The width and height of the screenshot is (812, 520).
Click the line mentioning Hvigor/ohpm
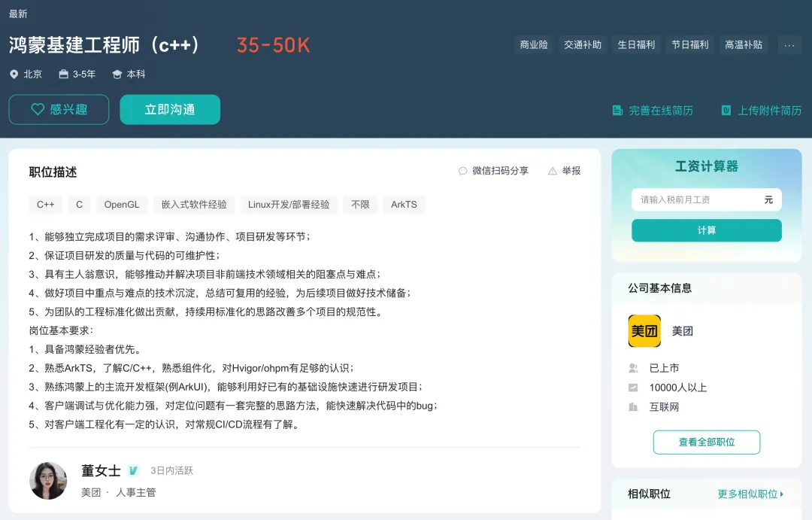[x=192, y=368]
